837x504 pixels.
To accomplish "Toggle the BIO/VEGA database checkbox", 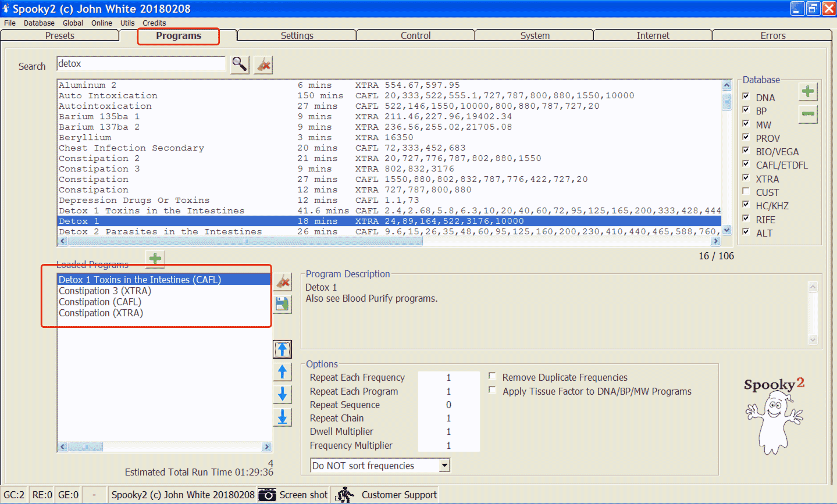I will tap(746, 151).
